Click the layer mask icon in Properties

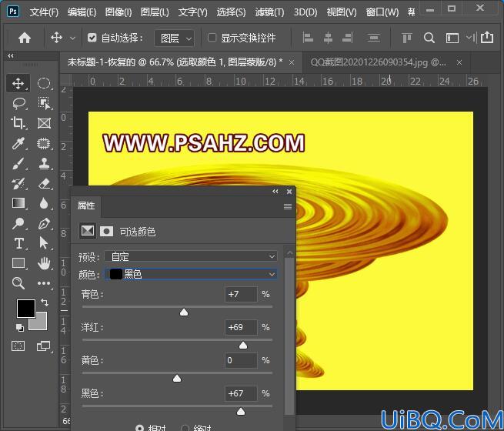point(106,231)
